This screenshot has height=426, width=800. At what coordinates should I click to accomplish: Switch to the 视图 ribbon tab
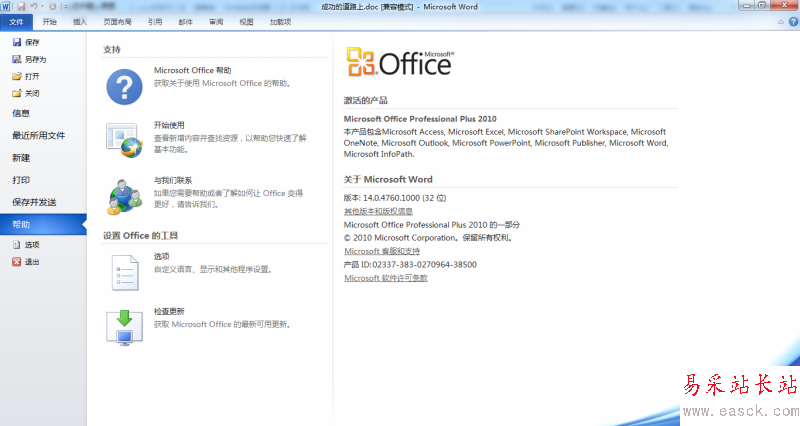[x=246, y=22]
